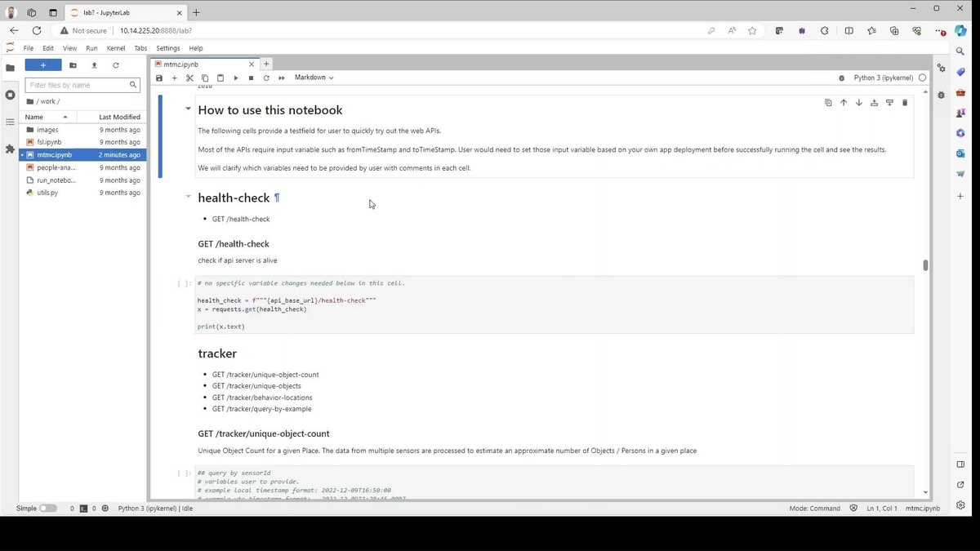
Task: Run the selected cell with play button
Action: (x=236, y=78)
